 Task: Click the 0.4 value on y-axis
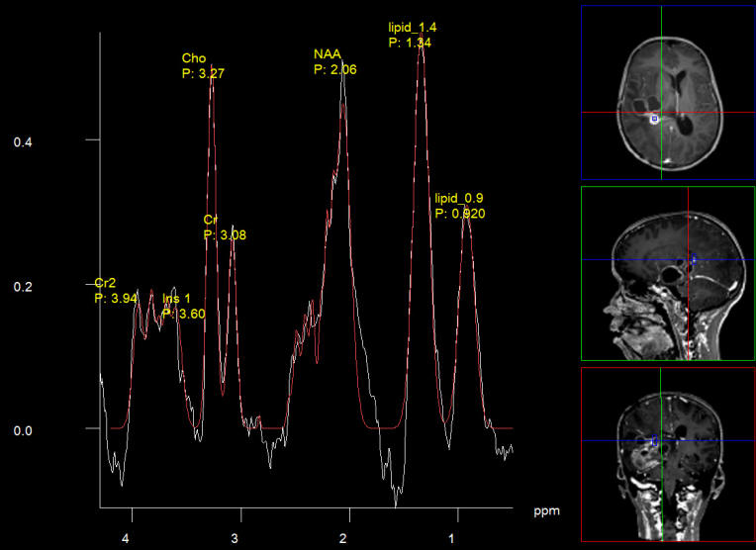(x=23, y=142)
